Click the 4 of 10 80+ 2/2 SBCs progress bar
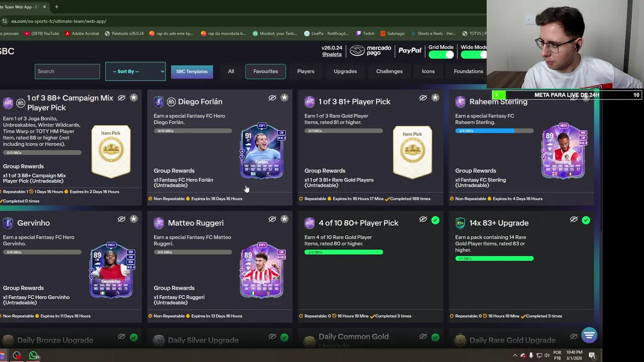Screen dimensions: 644x362 pos(344,252)
